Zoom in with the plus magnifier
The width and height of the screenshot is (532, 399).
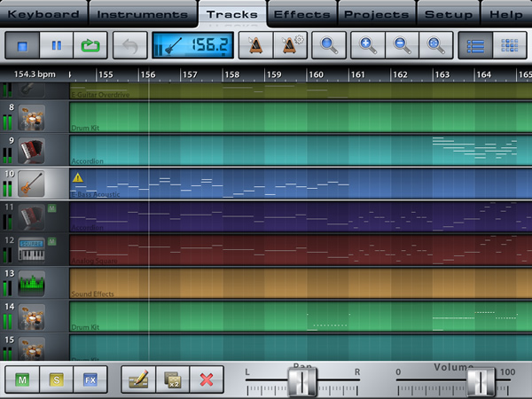[x=368, y=45]
